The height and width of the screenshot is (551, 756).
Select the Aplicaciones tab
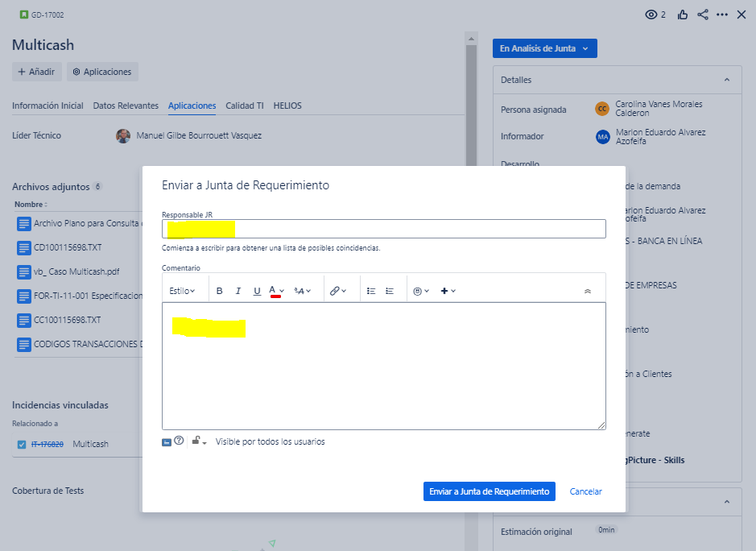click(x=192, y=106)
